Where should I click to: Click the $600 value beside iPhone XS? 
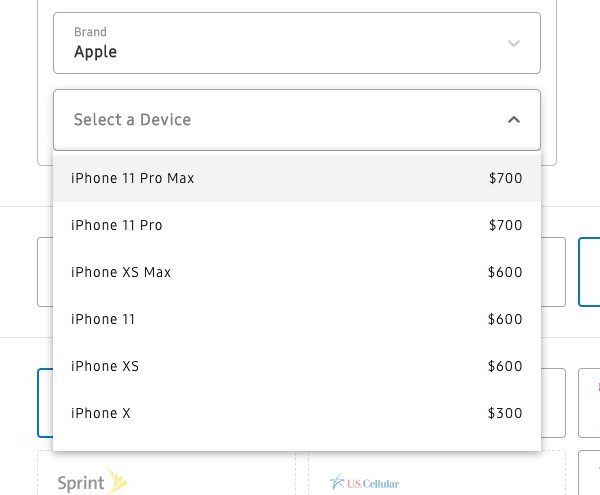tap(505, 367)
